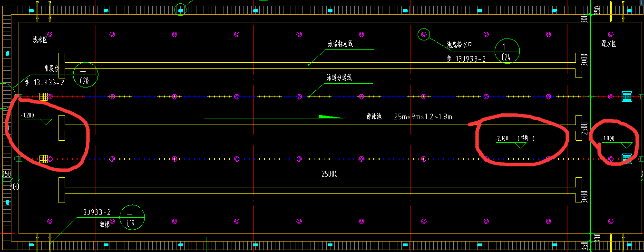
Task: Click the detail callout circle numbered 1 over 24
Action: click(x=507, y=51)
